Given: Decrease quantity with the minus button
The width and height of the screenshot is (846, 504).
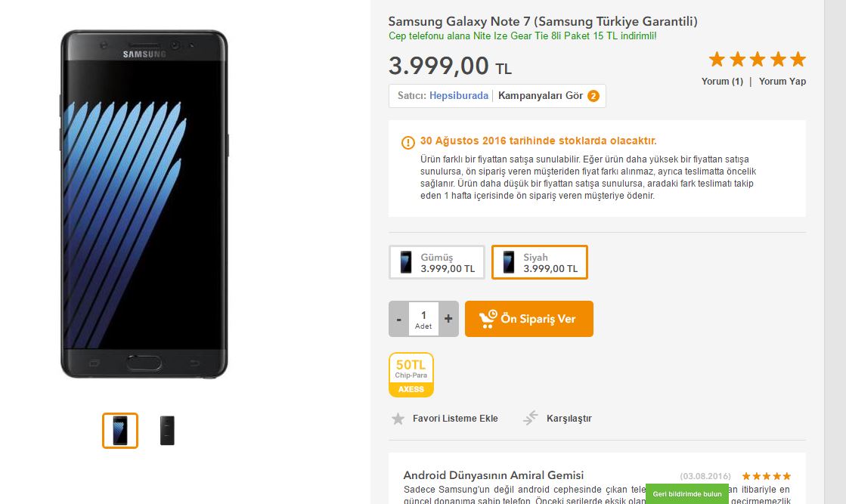Looking at the screenshot, I should point(398,319).
